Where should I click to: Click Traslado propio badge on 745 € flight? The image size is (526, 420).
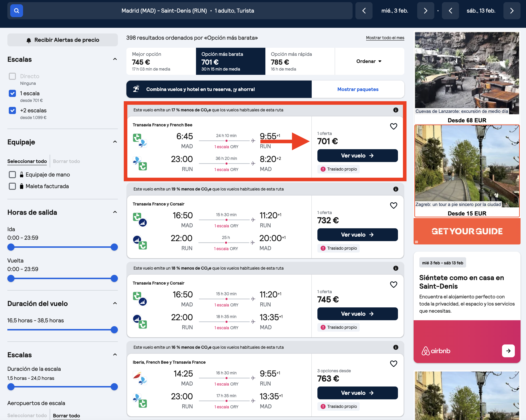[x=338, y=327]
